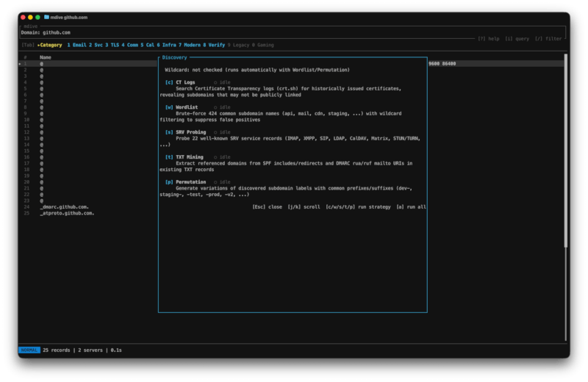Click the window title mdive github.com
The image size is (588, 382).
pos(68,17)
